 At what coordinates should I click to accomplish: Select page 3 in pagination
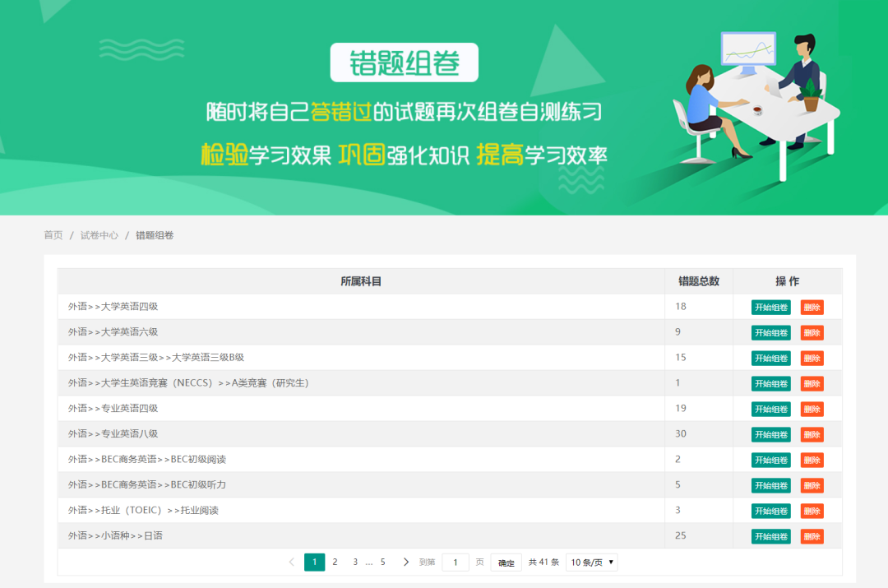click(x=355, y=563)
